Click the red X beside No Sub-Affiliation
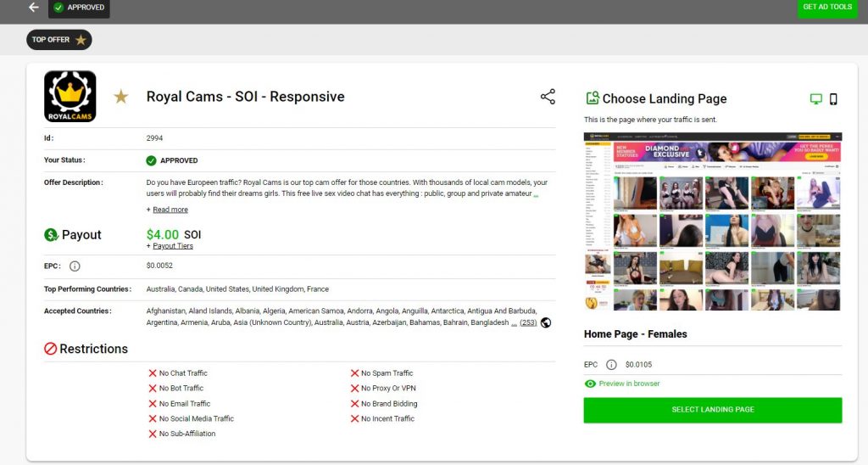Image resolution: width=868 pixels, height=465 pixels. click(153, 434)
